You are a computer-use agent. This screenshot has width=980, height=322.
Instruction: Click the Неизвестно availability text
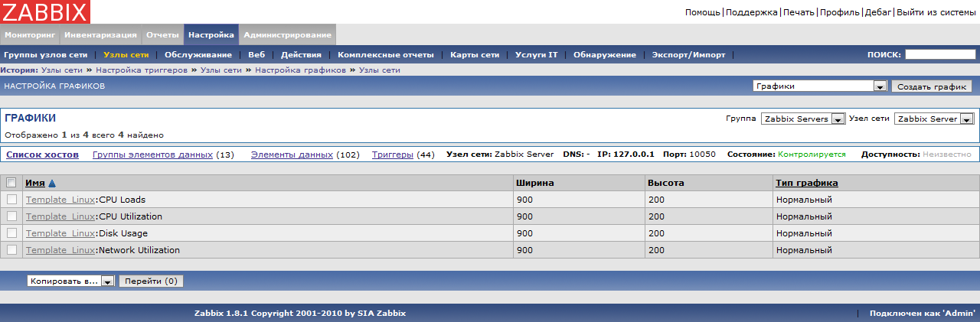[x=947, y=154]
